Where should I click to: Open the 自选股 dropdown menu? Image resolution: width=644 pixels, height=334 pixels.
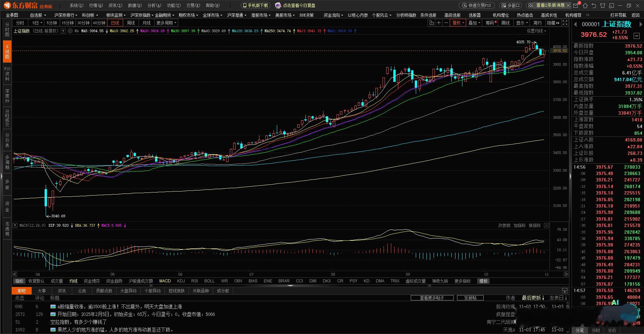[38, 15]
